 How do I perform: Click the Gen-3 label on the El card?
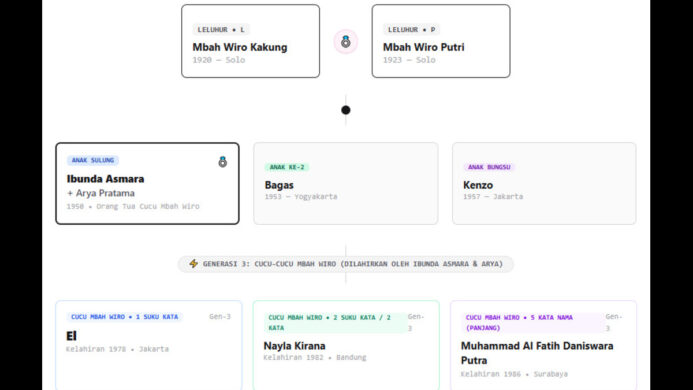pos(220,317)
